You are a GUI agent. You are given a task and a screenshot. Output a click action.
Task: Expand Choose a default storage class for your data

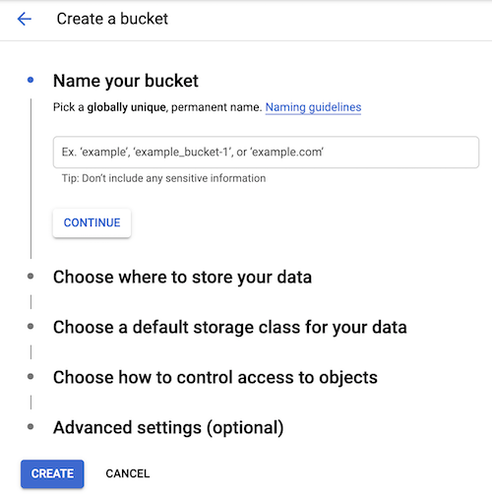230,327
